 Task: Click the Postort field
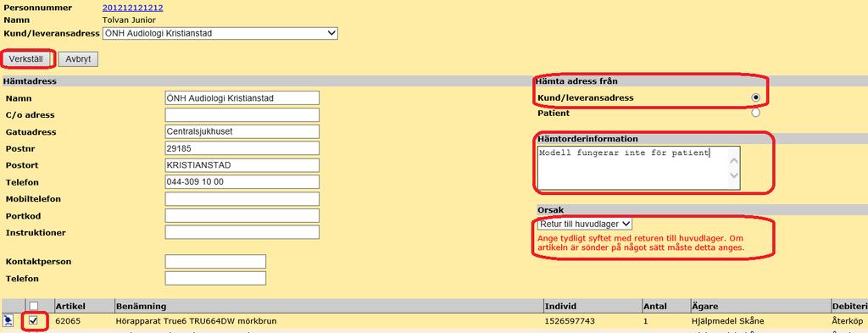pos(242,165)
